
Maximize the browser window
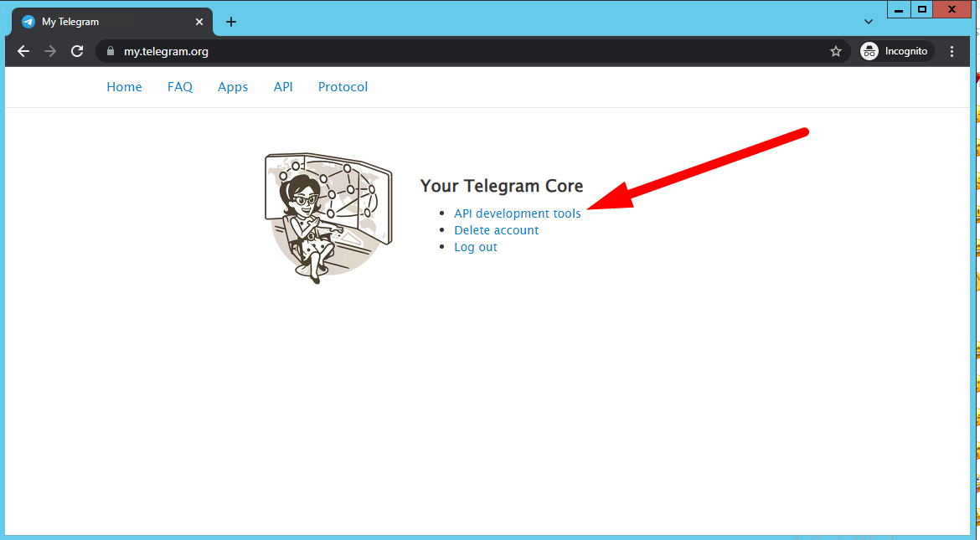pyautogui.click(x=922, y=9)
